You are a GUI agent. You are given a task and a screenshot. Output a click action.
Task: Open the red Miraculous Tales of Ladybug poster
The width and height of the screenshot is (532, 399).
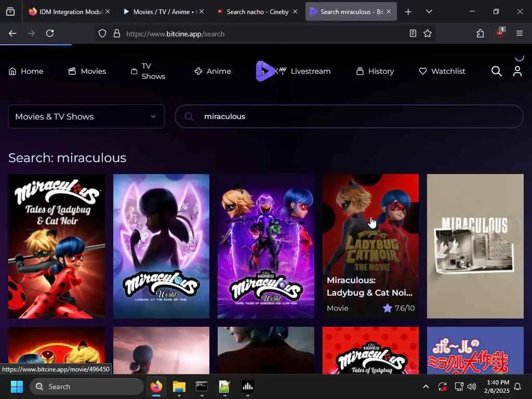370,351
